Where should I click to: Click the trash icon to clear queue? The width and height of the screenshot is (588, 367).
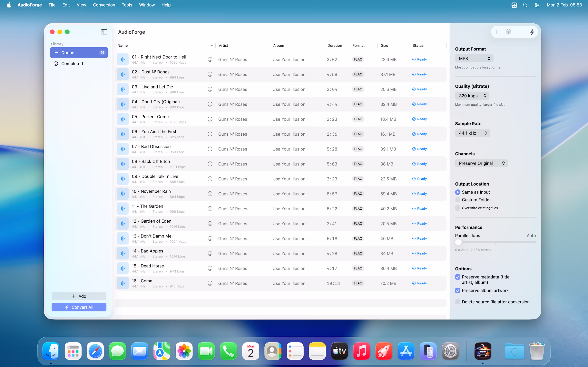pyautogui.click(x=508, y=32)
